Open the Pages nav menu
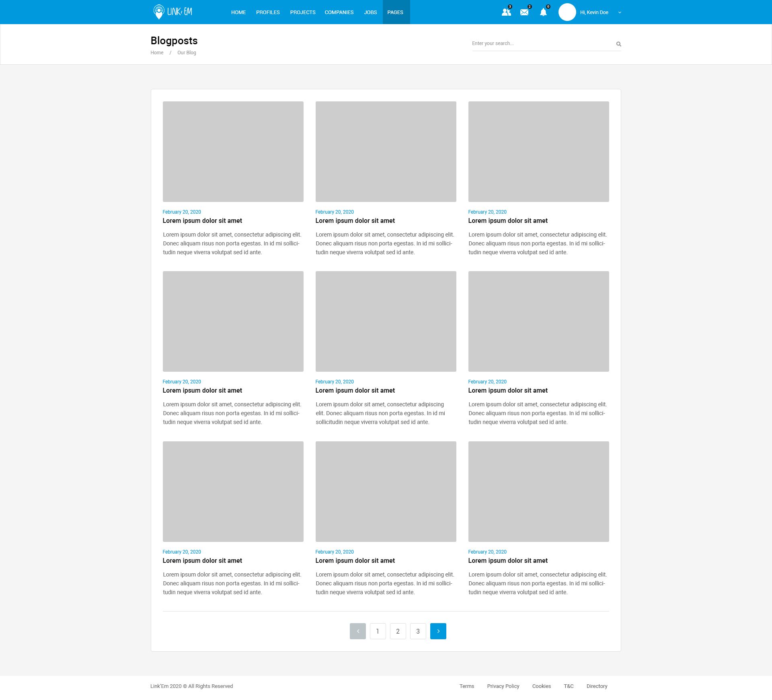Viewport: 772px width, 700px height. pyautogui.click(x=395, y=12)
